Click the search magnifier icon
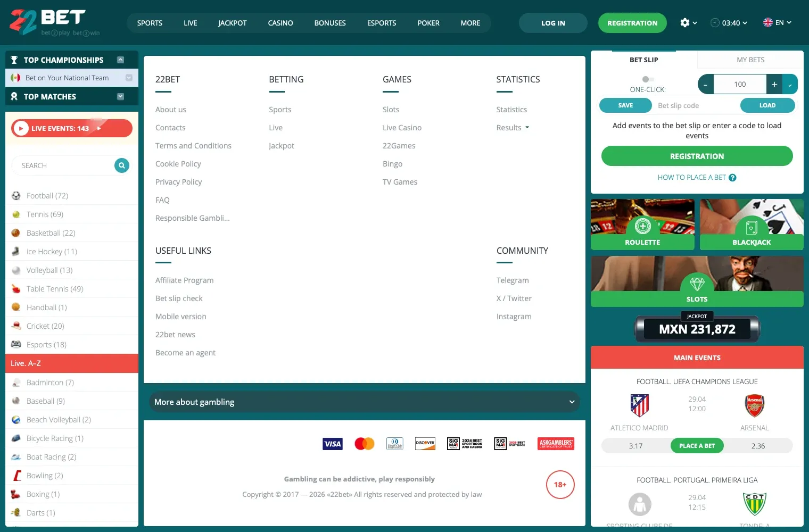Screen dimensions: 809x532 pos(121,165)
